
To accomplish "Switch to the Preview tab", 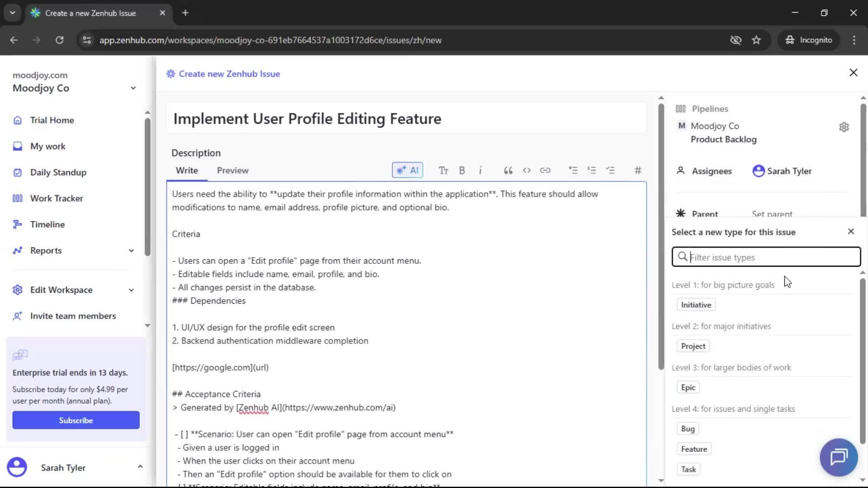I will click(x=232, y=170).
